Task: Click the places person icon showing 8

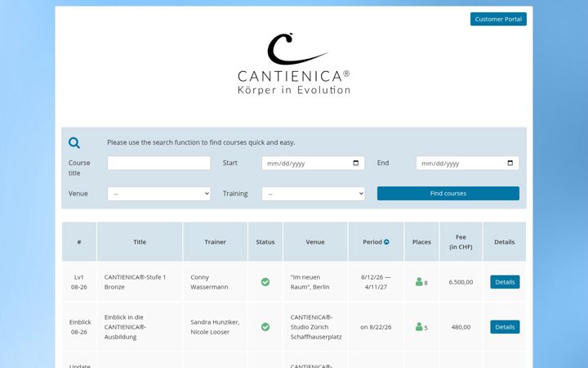Action: click(419, 281)
